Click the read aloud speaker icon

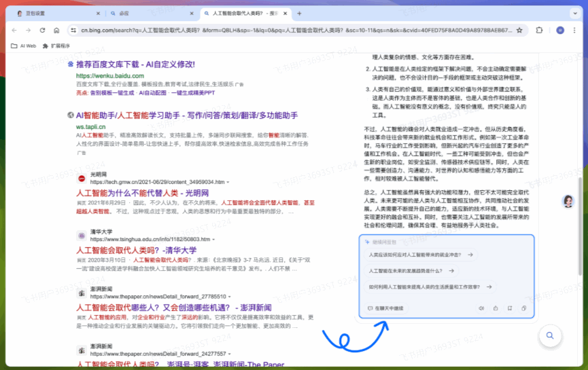point(481,308)
